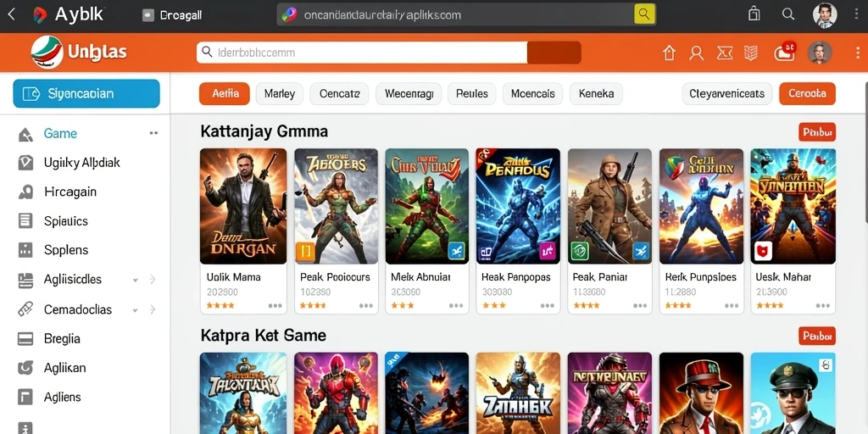
Task: Click the Spiaulics sidebar icon
Action: 25,221
